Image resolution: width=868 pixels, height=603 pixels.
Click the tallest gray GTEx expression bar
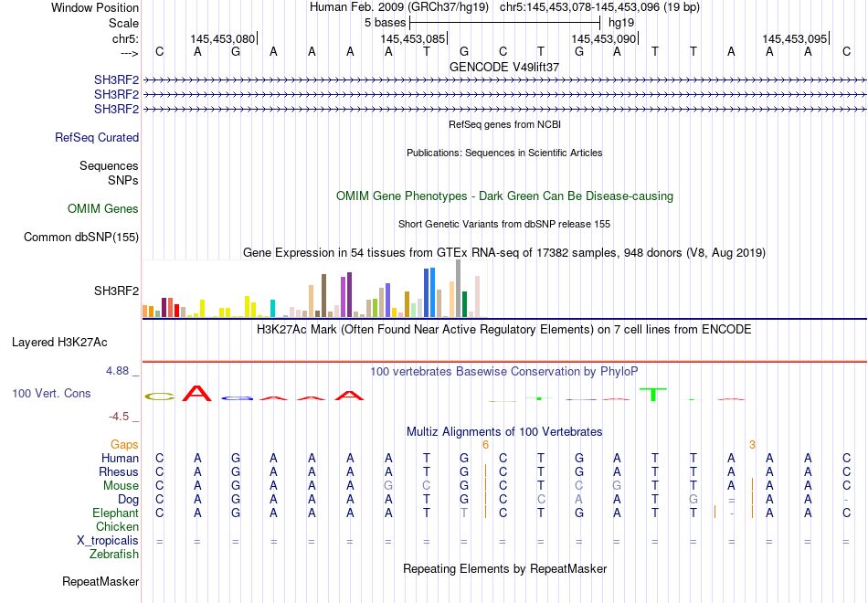459,288
